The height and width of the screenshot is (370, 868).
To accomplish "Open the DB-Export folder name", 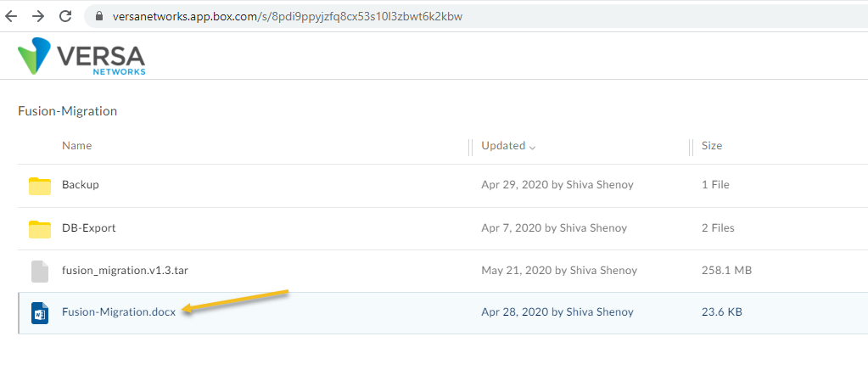I will coord(88,227).
